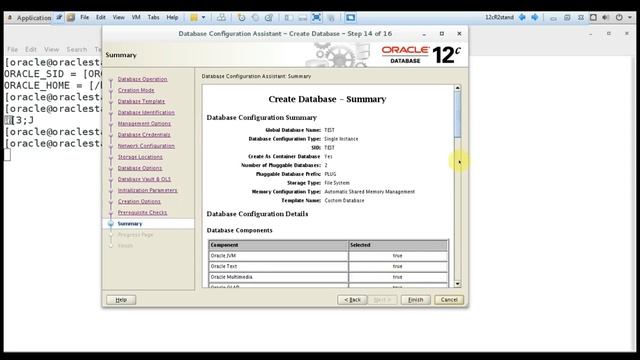Open the terminal window View menu
This screenshot has height=360, width=640.
click(51, 49)
